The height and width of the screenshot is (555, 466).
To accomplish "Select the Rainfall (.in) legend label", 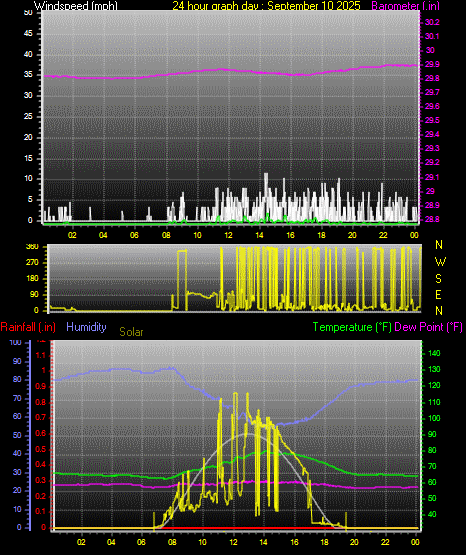I will 28,327.
